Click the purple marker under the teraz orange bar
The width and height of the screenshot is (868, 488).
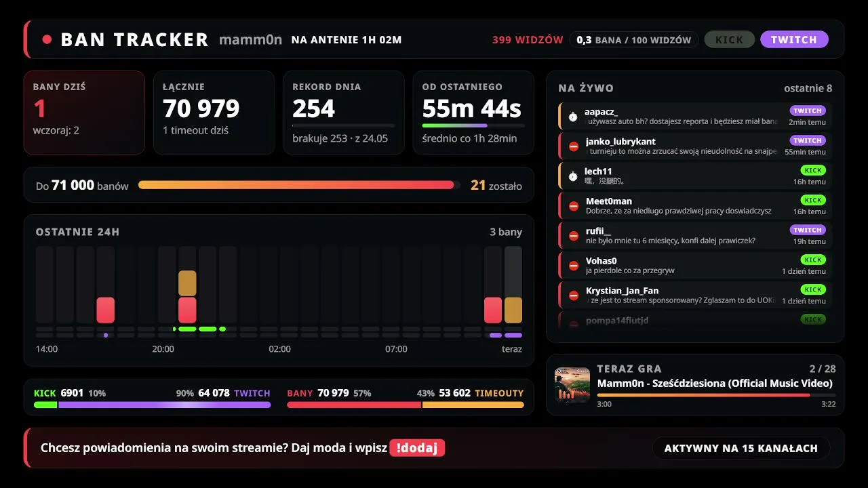coord(513,335)
